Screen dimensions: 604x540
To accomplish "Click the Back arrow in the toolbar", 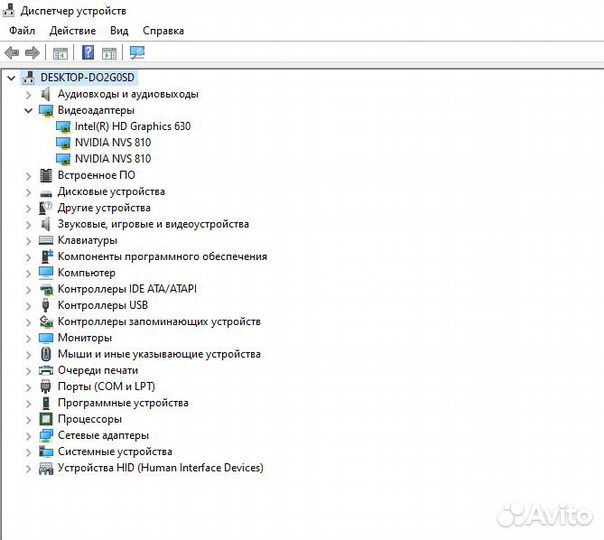I will (x=12, y=53).
